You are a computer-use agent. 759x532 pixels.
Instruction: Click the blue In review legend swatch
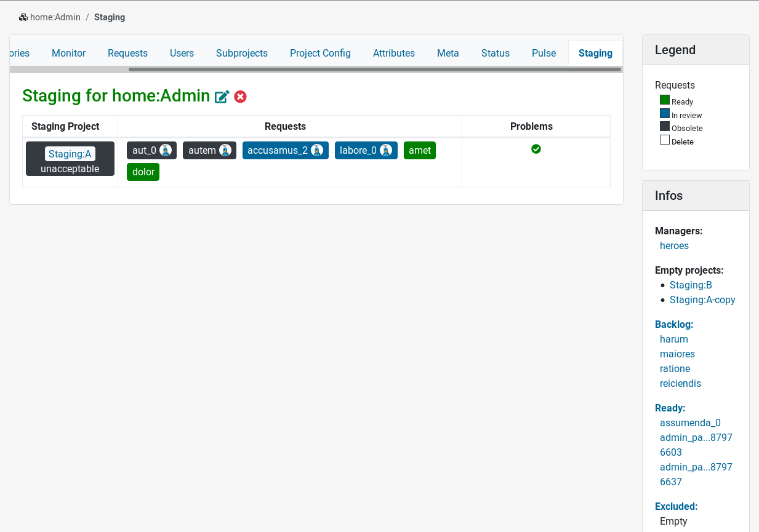tap(664, 114)
